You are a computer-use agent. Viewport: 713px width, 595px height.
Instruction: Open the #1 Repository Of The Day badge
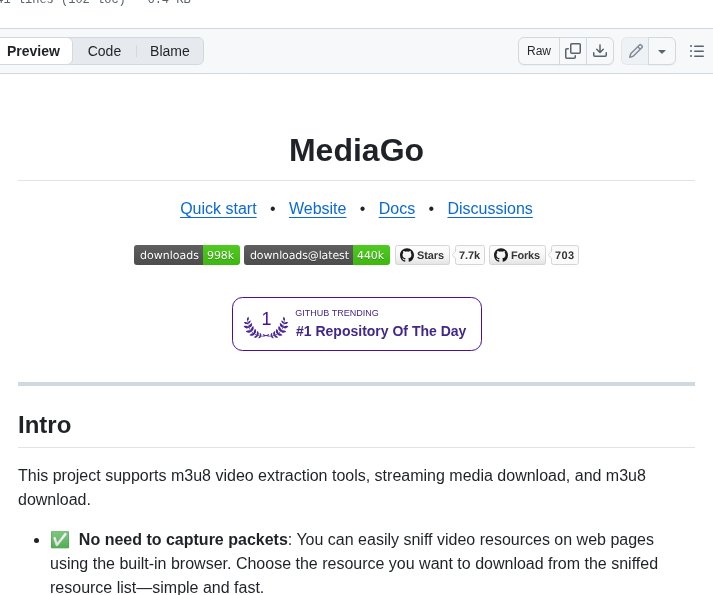tap(356, 324)
